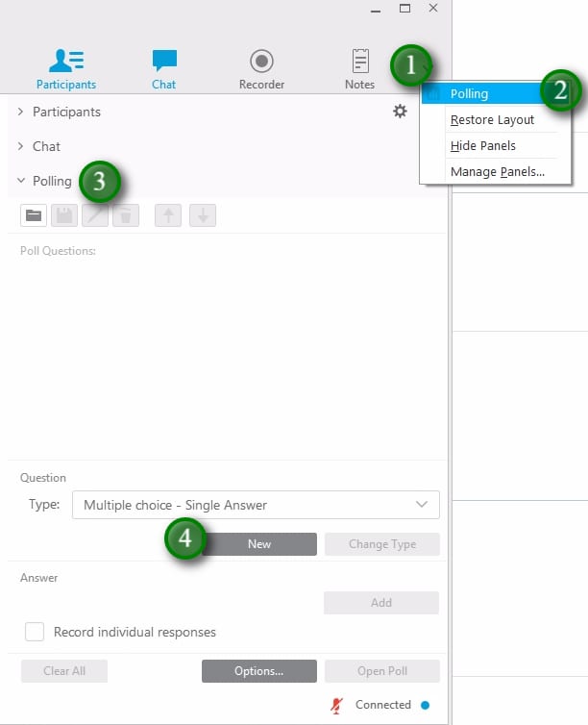Viewport: 588px width, 725px height.
Task: Click the save poll questions icon
Action: click(x=64, y=215)
